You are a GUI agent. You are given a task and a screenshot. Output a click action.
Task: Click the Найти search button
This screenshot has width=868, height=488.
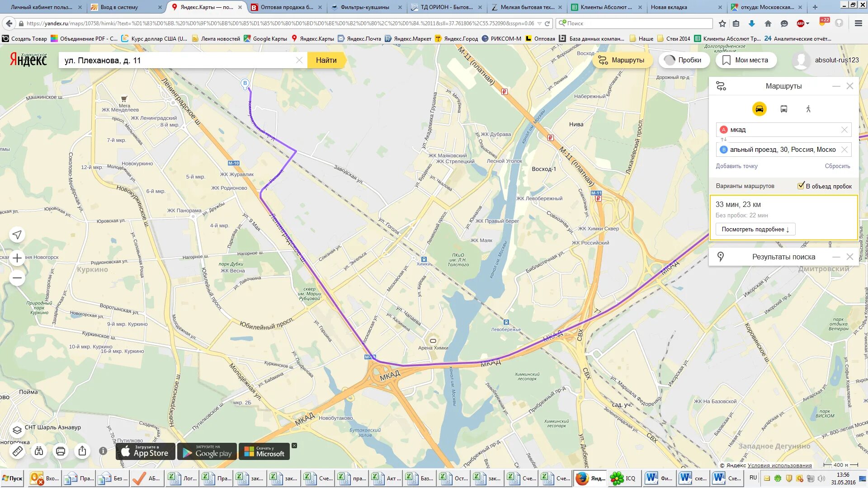click(326, 60)
